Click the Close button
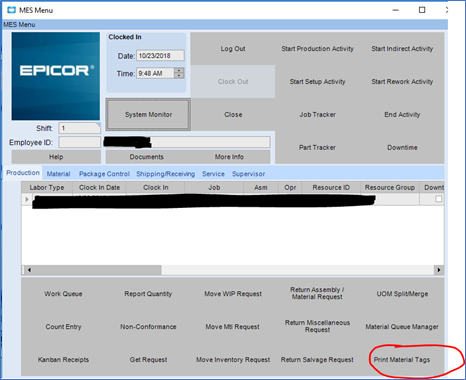466x380 pixels. 233,115
